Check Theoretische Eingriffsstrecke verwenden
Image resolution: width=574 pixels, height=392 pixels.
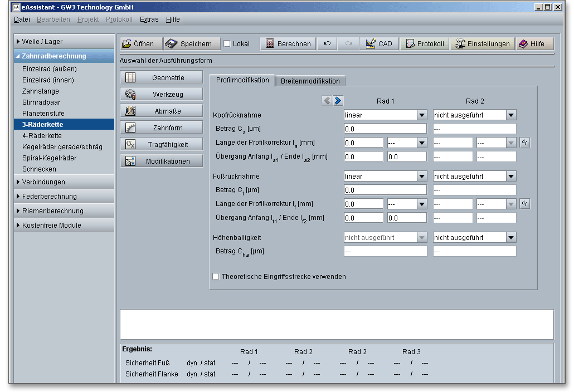pyautogui.click(x=216, y=276)
